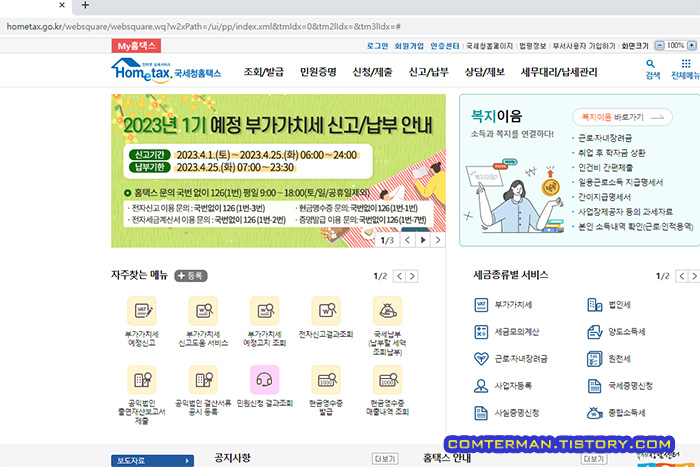Play the banner slideshow

click(423, 240)
